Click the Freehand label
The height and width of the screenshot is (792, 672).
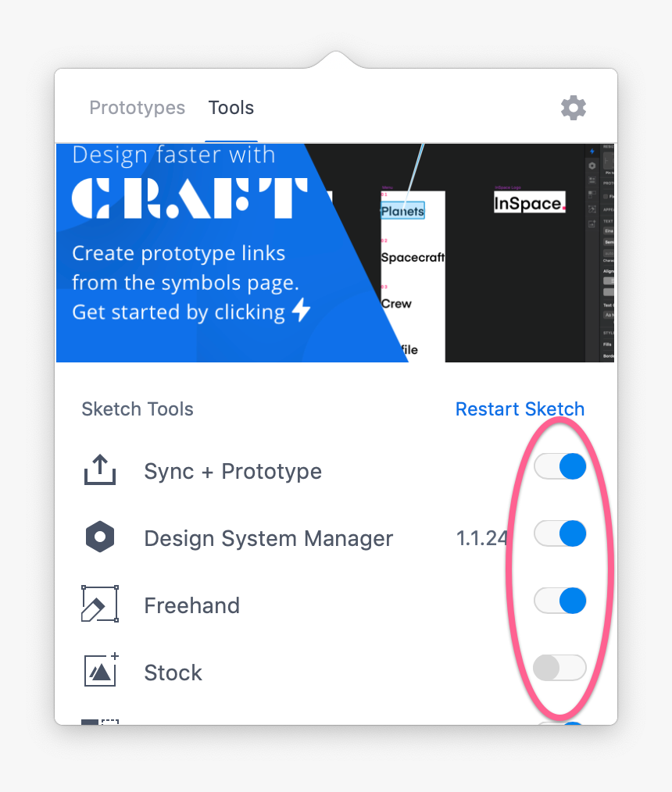[191, 605]
